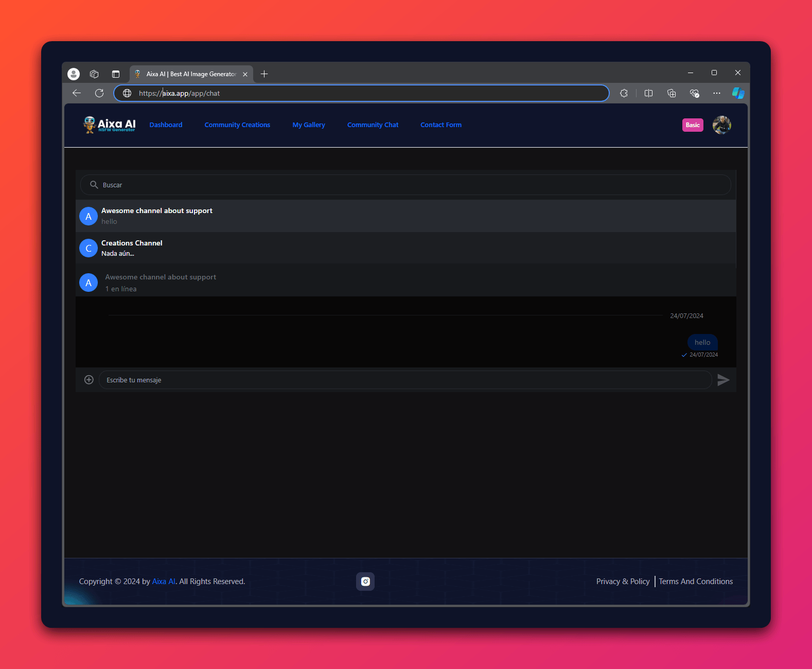This screenshot has height=669, width=812.
Task: Open the user avatar profile picture
Action: coord(721,125)
